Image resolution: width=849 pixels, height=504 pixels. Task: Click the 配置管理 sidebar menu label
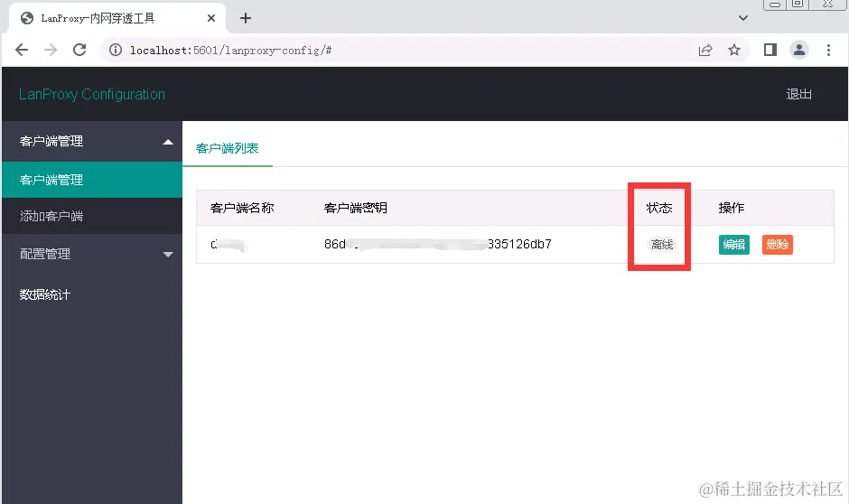pyautogui.click(x=45, y=254)
